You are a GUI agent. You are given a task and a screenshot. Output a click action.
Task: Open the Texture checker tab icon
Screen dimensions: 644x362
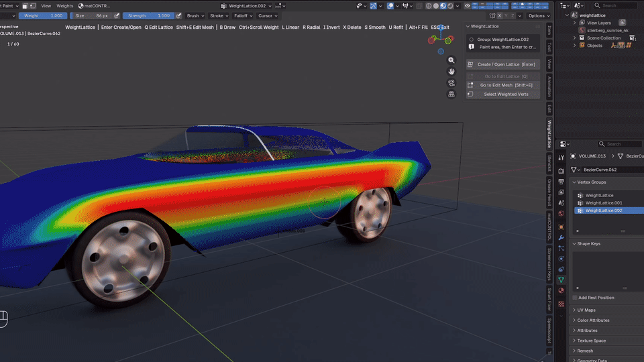pyautogui.click(x=561, y=304)
